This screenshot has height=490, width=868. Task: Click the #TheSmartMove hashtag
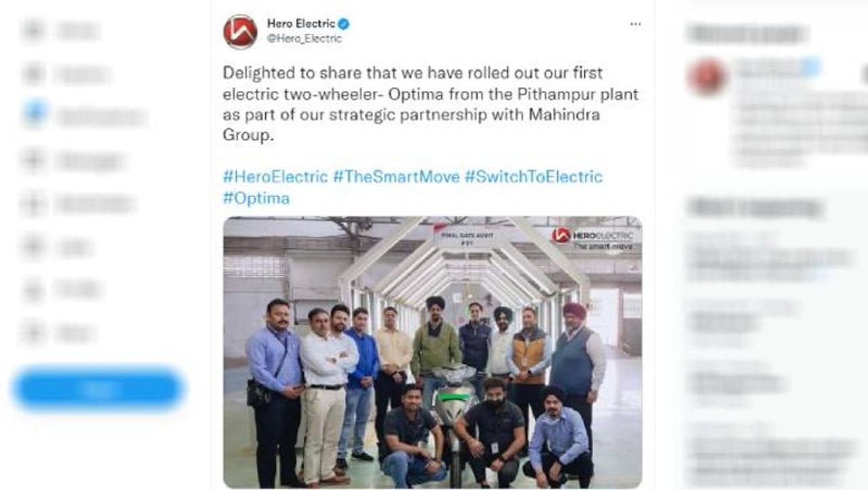[398, 177]
